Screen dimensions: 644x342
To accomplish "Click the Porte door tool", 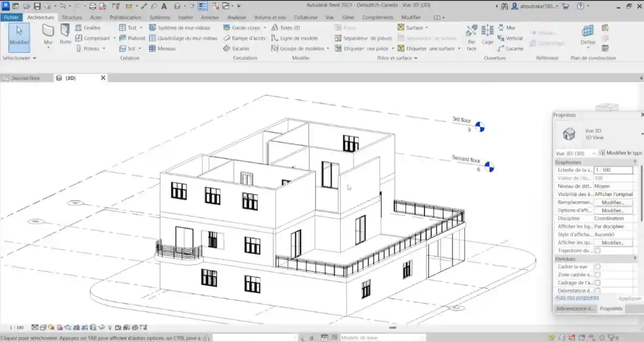I will 65,34.
